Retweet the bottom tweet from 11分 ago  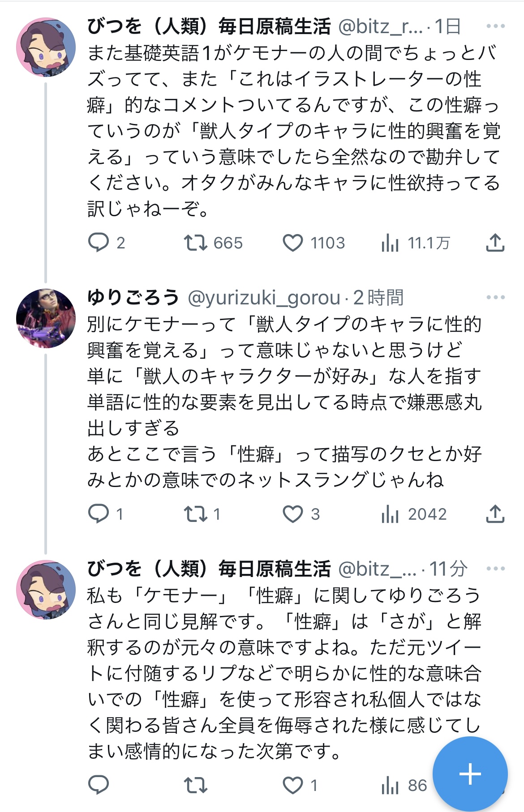click(x=196, y=785)
